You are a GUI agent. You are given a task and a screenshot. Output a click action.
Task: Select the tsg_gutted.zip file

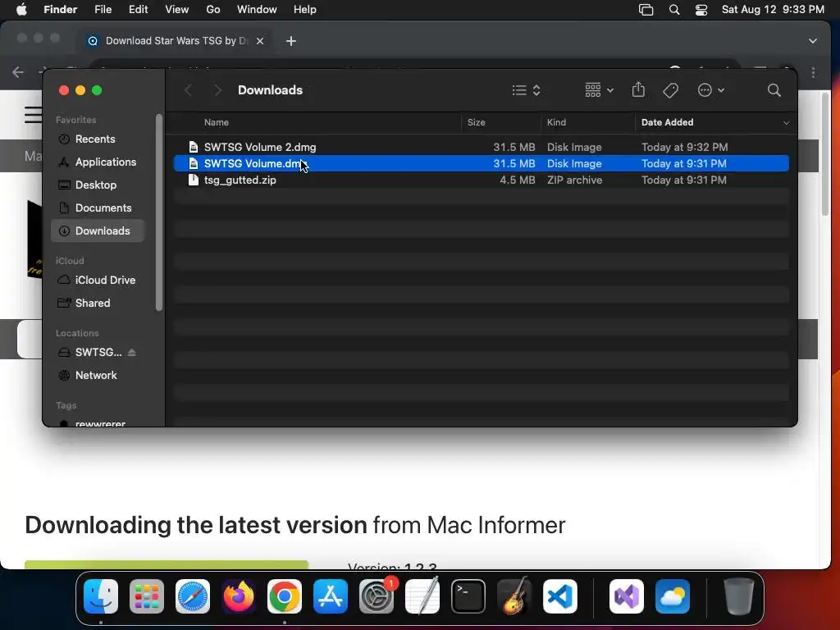click(481, 180)
